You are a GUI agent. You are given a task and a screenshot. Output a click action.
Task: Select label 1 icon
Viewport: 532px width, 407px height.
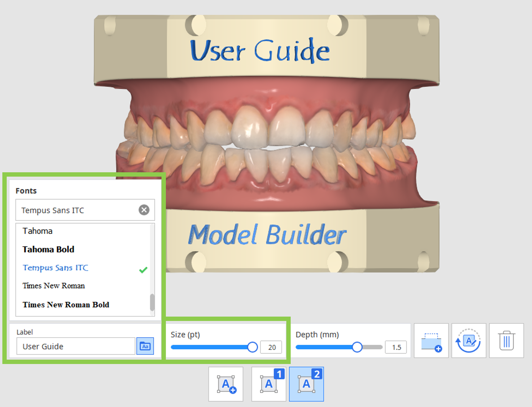pyautogui.click(x=269, y=384)
